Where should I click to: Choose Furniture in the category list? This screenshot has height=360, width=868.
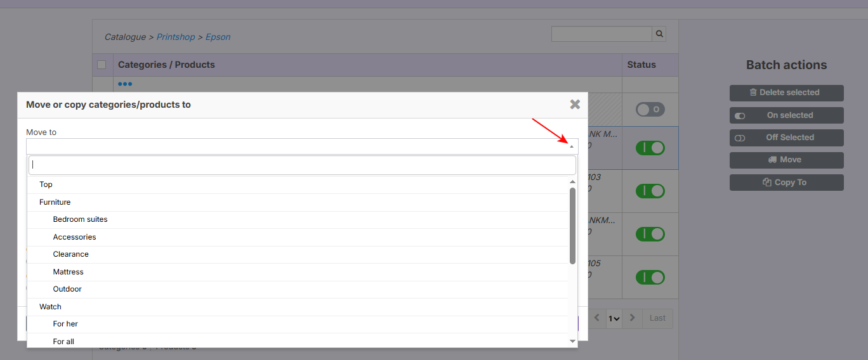55,202
